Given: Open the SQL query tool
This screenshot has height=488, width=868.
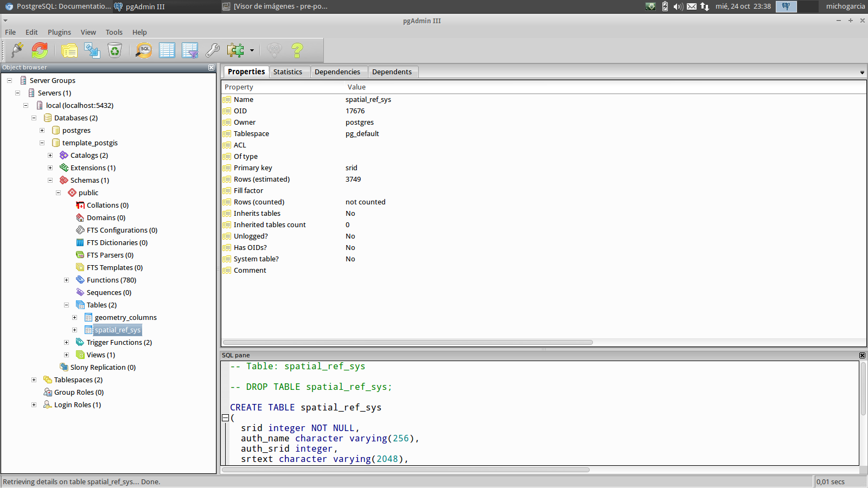Looking at the screenshot, I should [144, 50].
